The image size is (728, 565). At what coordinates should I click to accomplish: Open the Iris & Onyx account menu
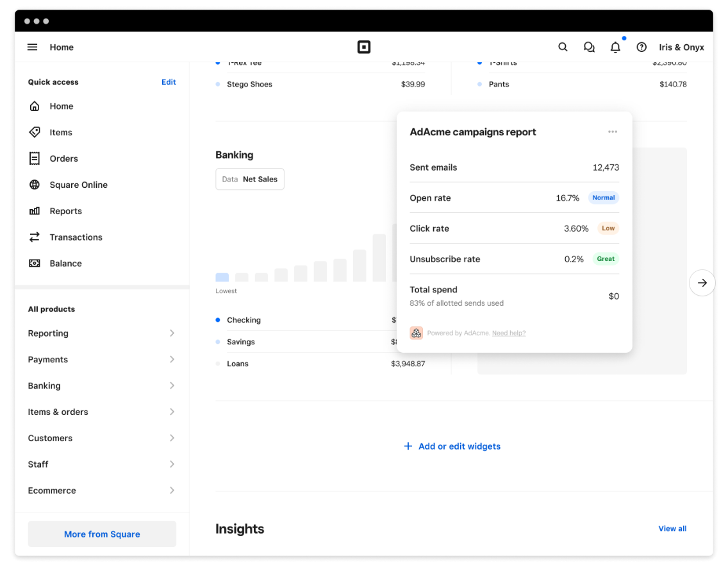coord(681,47)
